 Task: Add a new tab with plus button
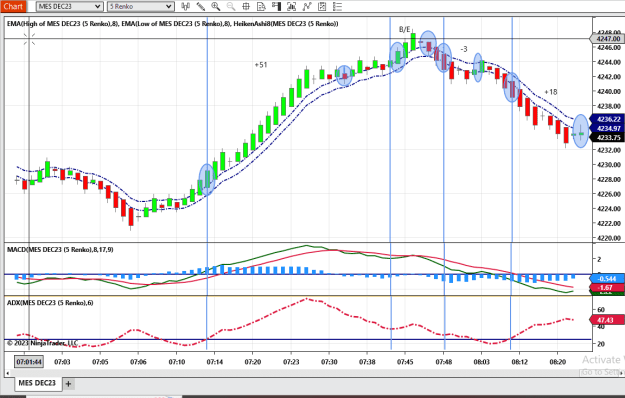pos(68,384)
